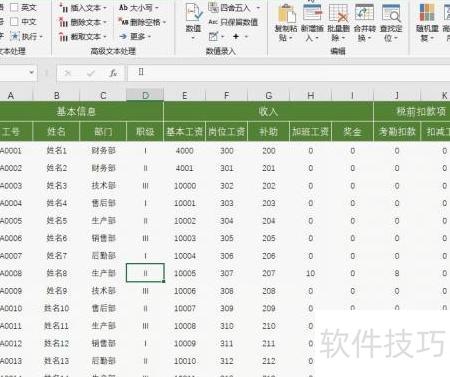Screen dimensions: 450x377
Task: Select cell containing 10010
Action: [185, 361]
